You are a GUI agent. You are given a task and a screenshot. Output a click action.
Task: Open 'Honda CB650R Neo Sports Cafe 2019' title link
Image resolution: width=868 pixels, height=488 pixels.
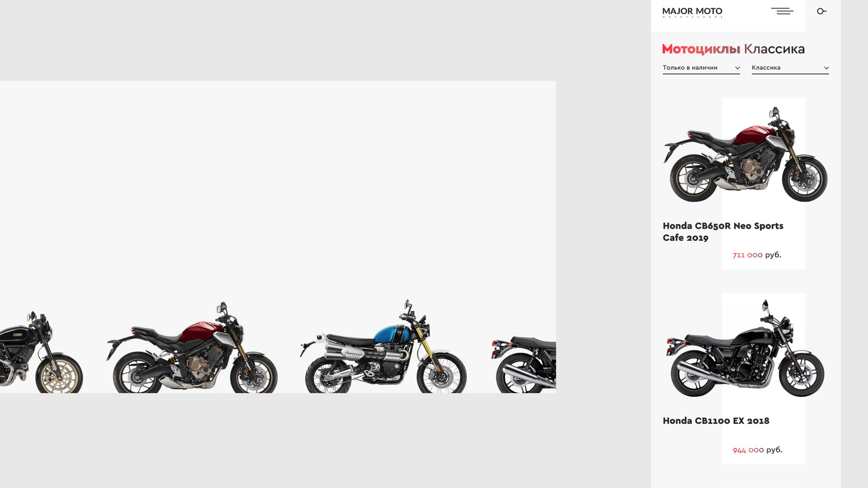723,232
